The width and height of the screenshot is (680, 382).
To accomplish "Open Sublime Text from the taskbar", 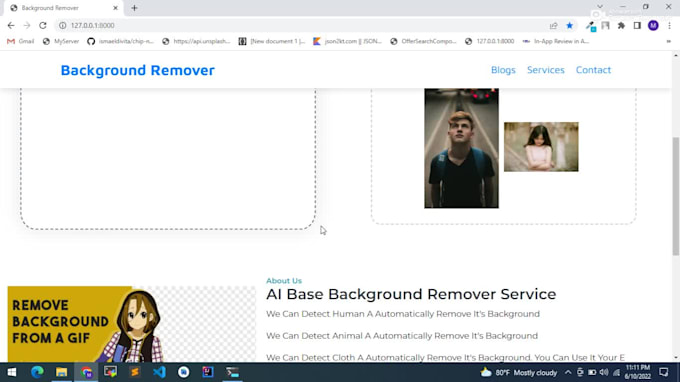I will tap(135, 372).
